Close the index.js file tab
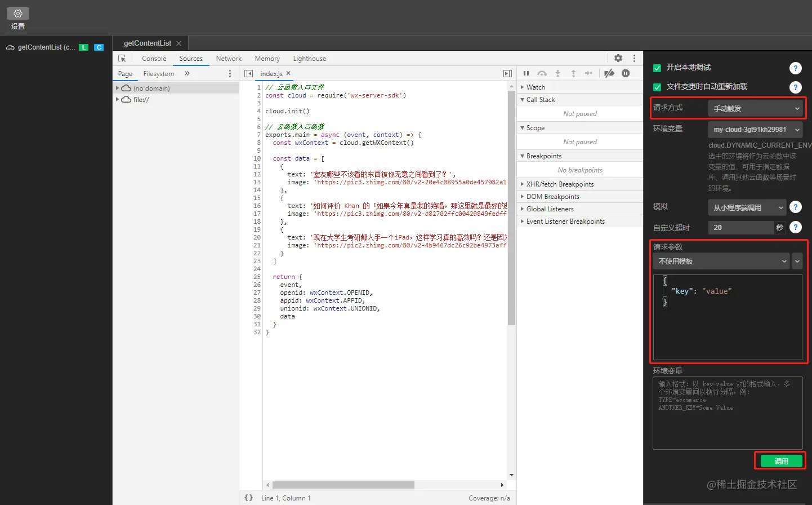 288,73
